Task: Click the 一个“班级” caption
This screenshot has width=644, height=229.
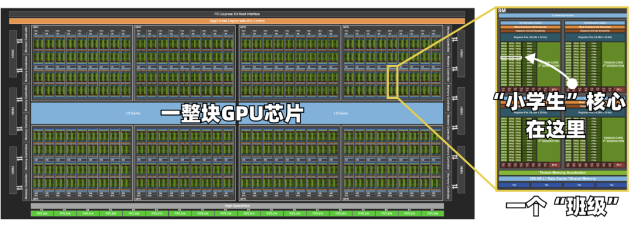Action: coord(562,208)
